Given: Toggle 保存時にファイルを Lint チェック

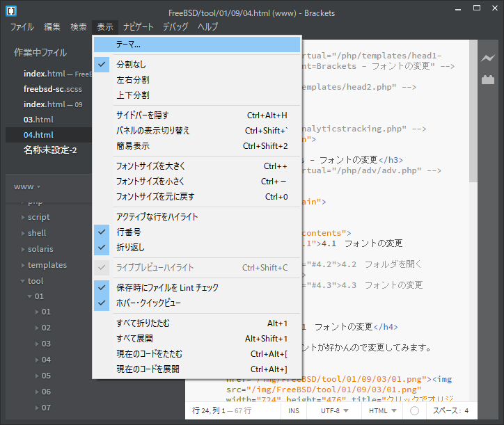Looking at the screenshot, I should pos(197,287).
